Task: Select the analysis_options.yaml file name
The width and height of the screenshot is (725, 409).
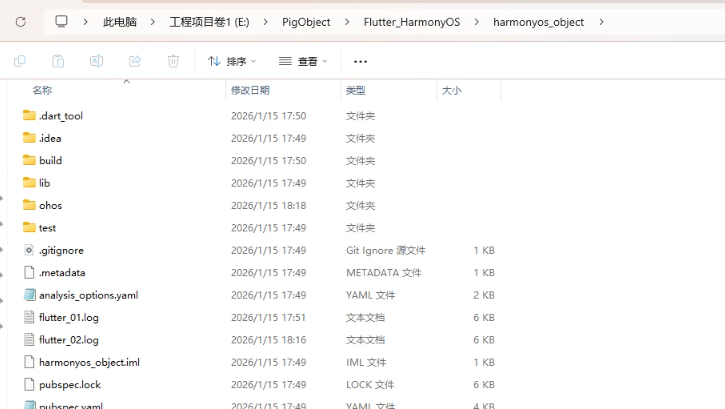Action: coord(88,295)
